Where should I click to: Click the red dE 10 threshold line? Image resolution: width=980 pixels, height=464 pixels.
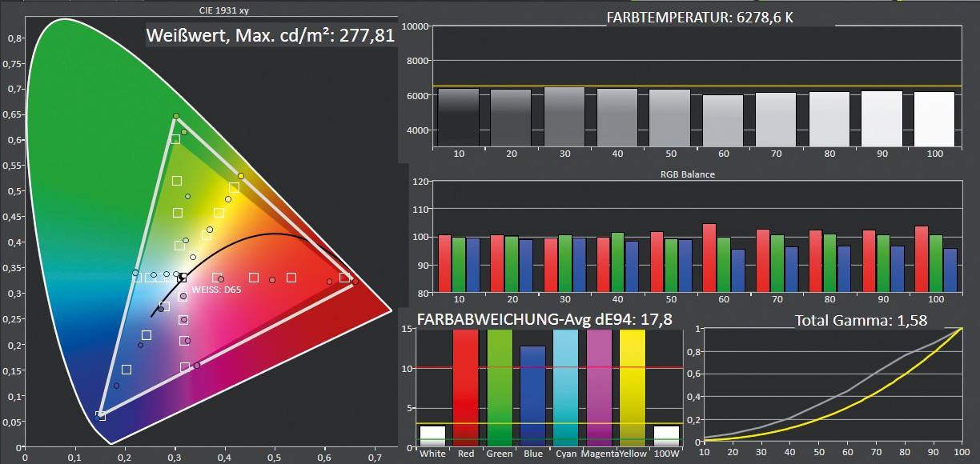[x=551, y=368]
